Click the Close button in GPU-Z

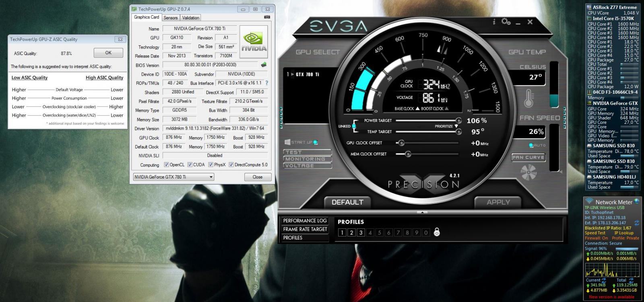pos(258,177)
